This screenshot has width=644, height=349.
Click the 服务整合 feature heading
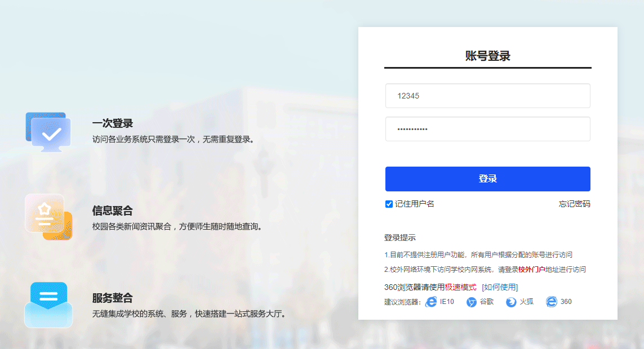(x=113, y=298)
